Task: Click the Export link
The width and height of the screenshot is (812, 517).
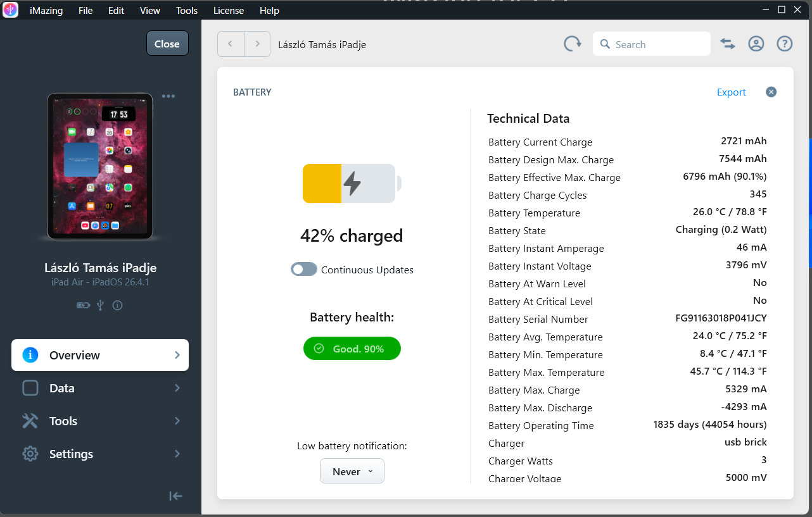Action: (731, 92)
